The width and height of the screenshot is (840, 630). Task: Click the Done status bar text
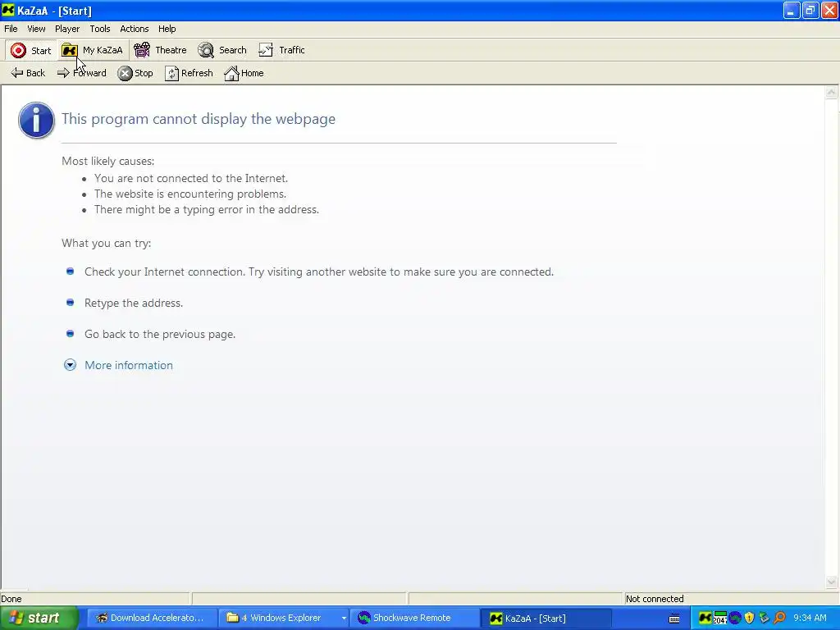[11, 599]
